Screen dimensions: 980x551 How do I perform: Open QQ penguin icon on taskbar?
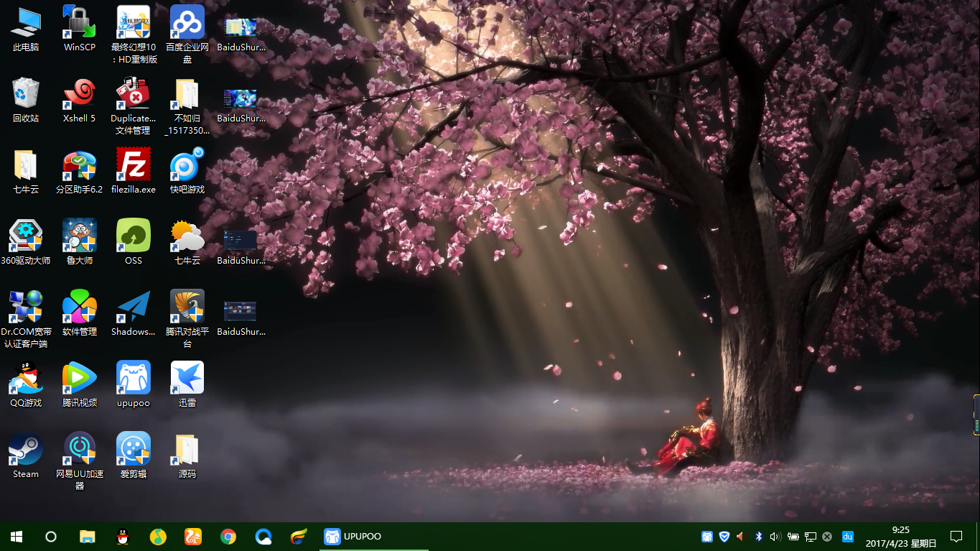[123, 537]
